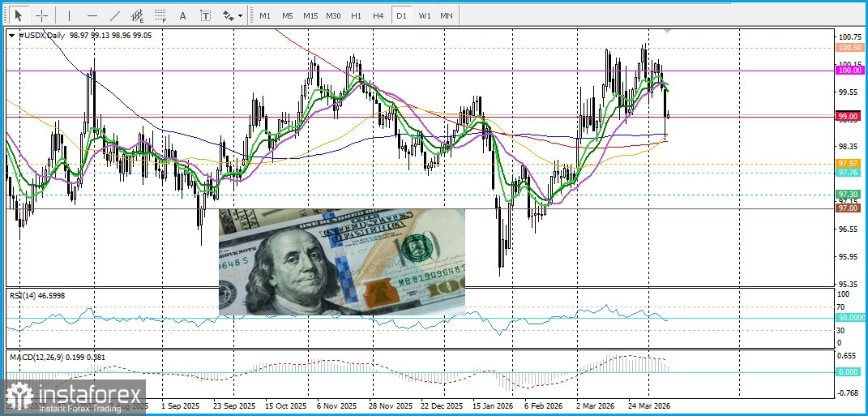Switch chart to M1 timeframe

[x=265, y=15]
